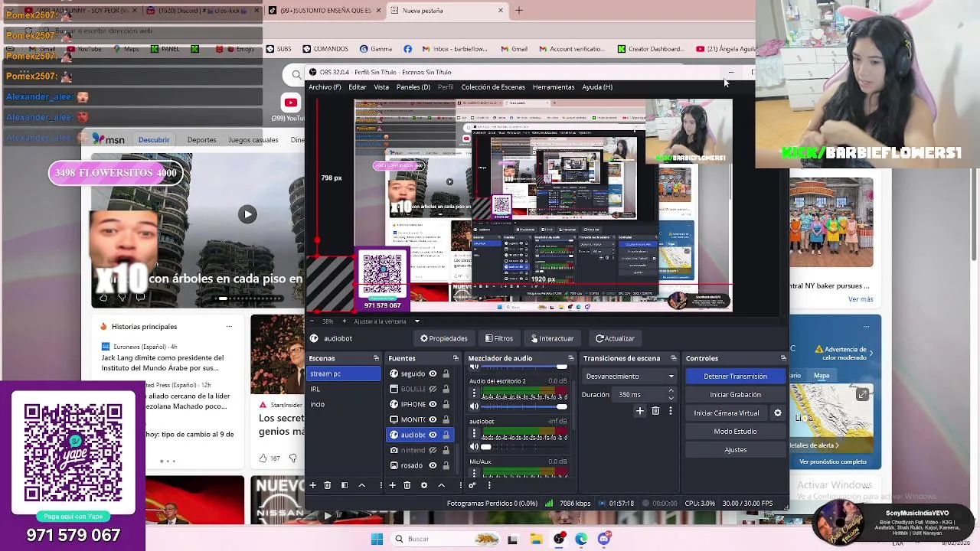Toggle lock on seguido source
980x551 pixels.
[446, 373]
